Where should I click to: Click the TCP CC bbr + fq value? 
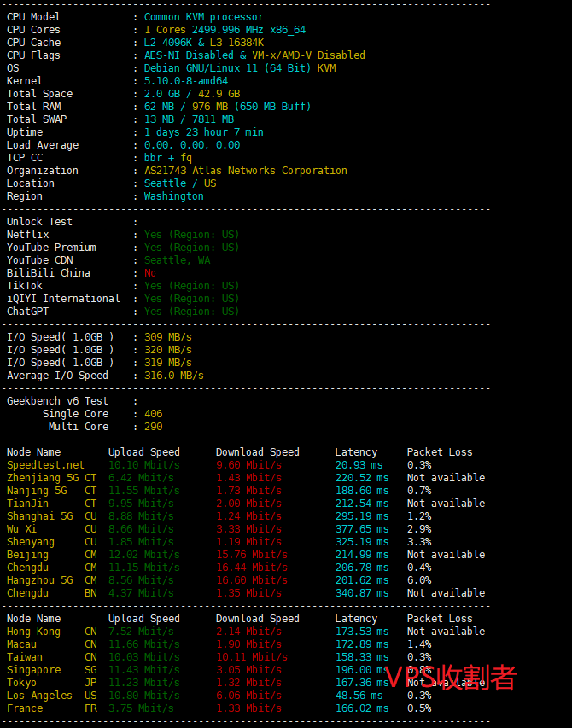click(167, 158)
